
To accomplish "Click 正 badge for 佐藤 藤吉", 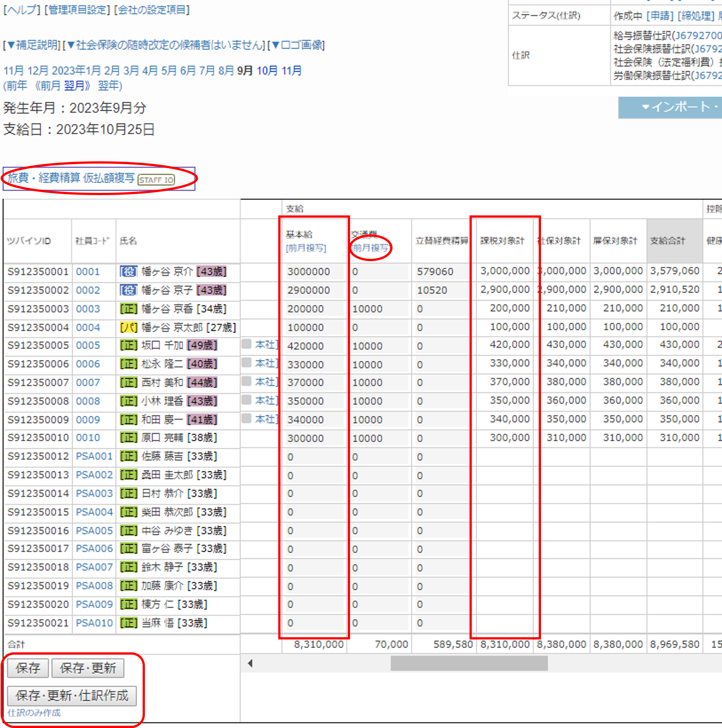I will pyautogui.click(x=128, y=456).
